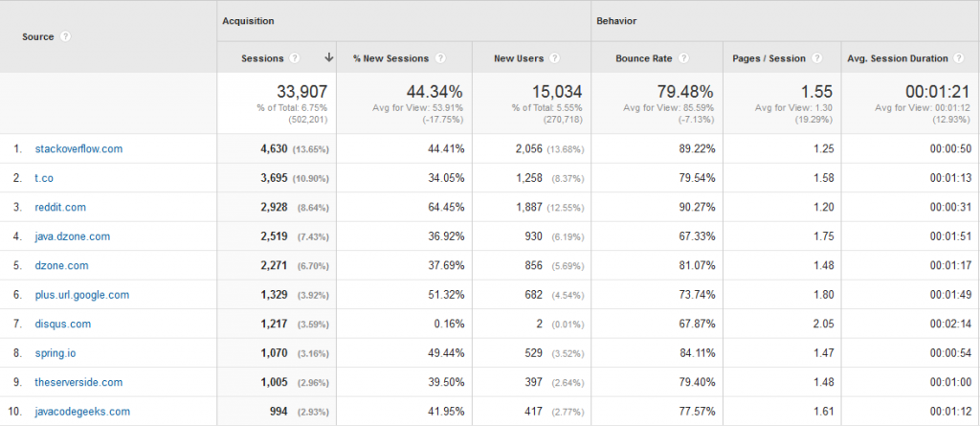This screenshot has width=980, height=426.
Task: Open help icon for Avg. Session Duration
Action: point(959,58)
